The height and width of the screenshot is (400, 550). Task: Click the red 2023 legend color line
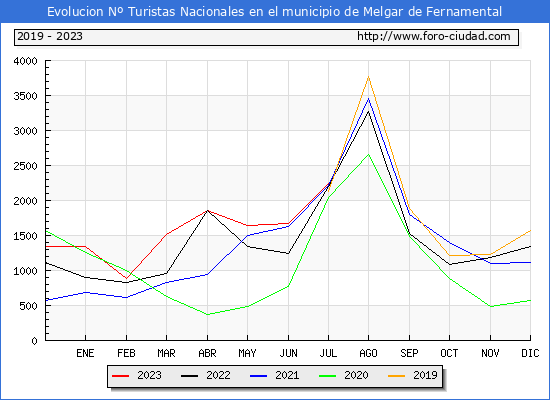point(121,376)
